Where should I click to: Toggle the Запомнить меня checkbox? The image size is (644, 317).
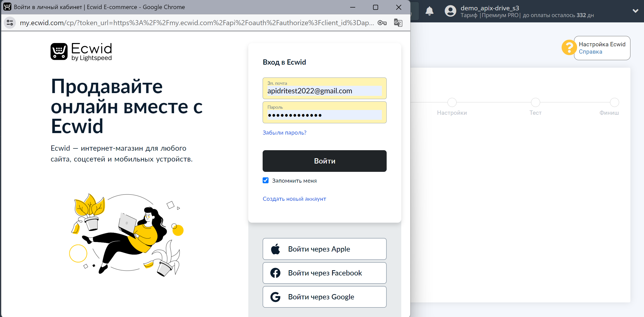coord(266,180)
